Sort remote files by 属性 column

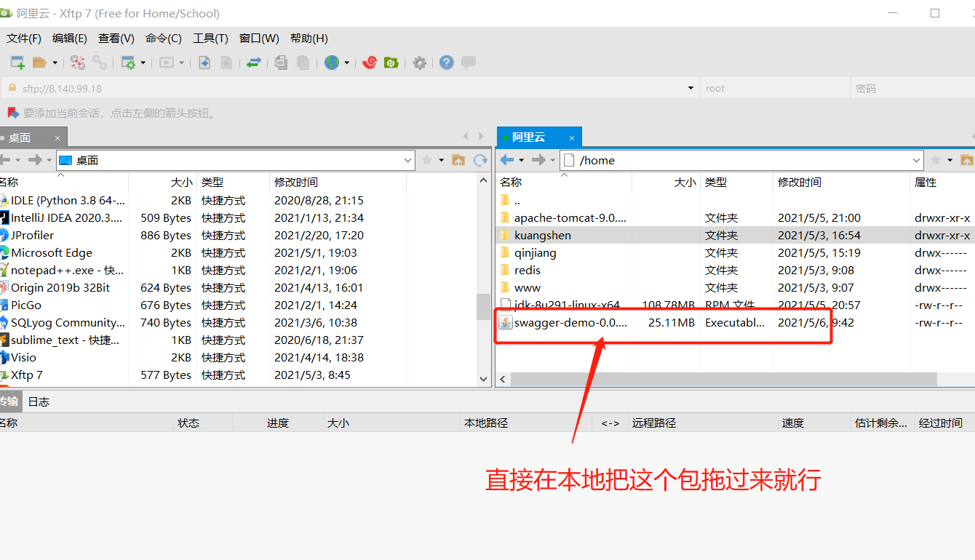tap(942, 182)
